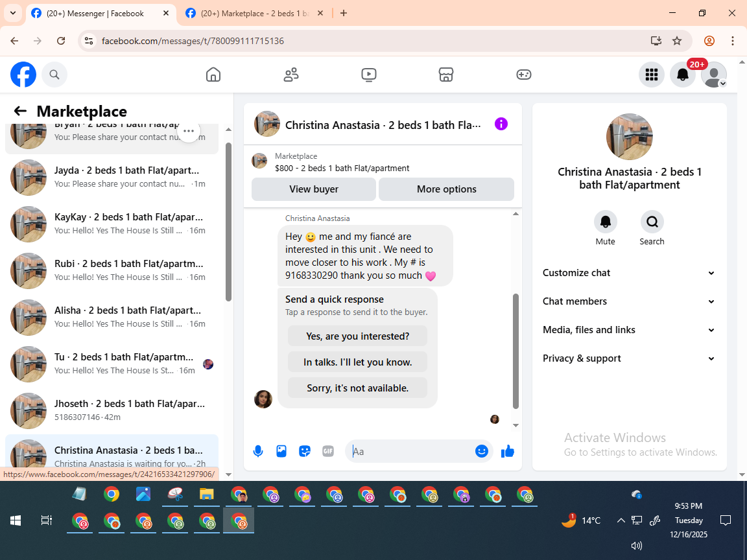This screenshot has height=560, width=747.
Task: Open Chrome profile icon
Action: tap(709, 41)
